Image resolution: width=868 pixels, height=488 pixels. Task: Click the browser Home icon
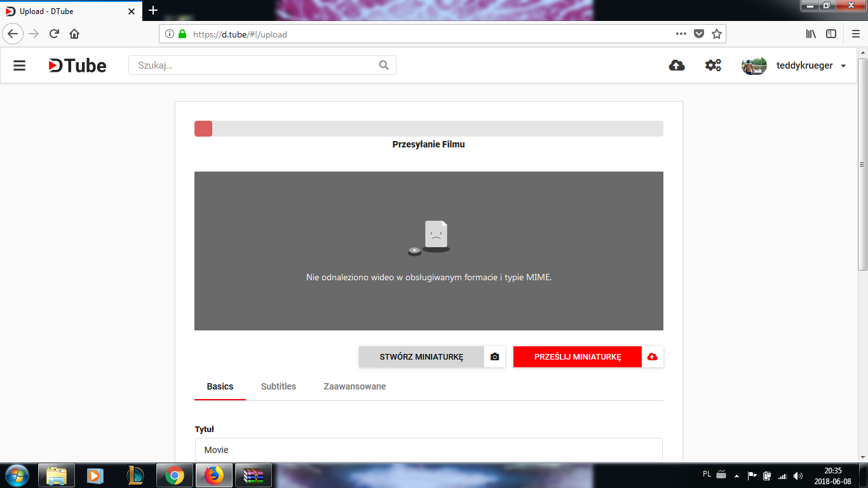(74, 34)
